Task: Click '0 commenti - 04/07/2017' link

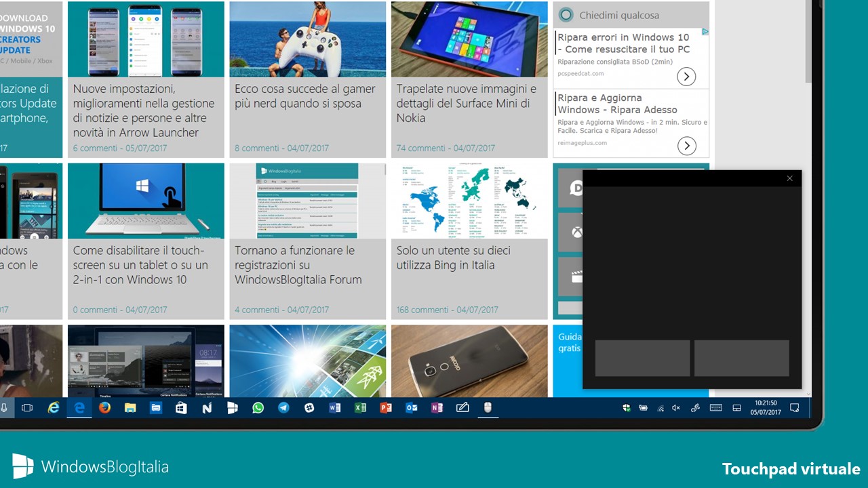Action: tap(120, 310)
